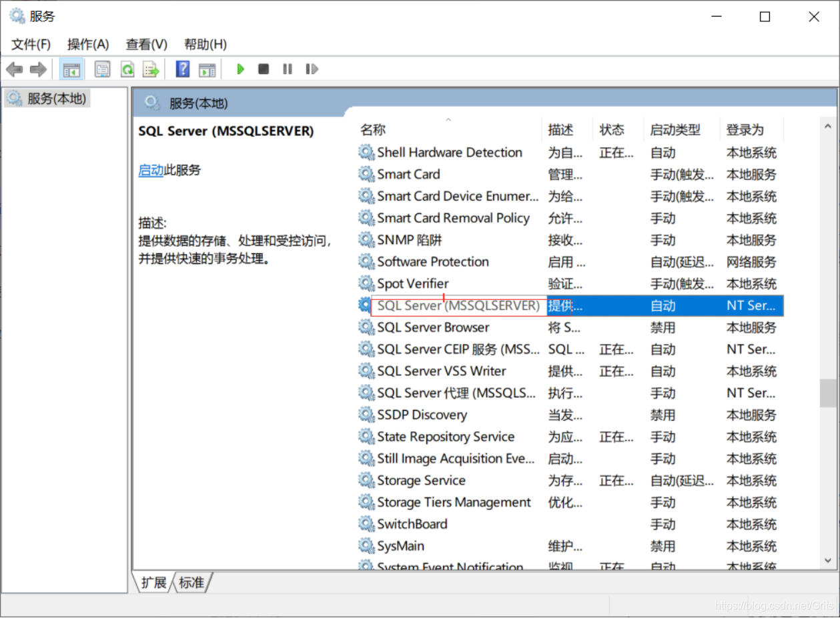Viewport: 840px width, 618px height.
Task: Click 正在... status of Shell Hardware Detection
Action: pyautogui.click(x=616, y=152)
